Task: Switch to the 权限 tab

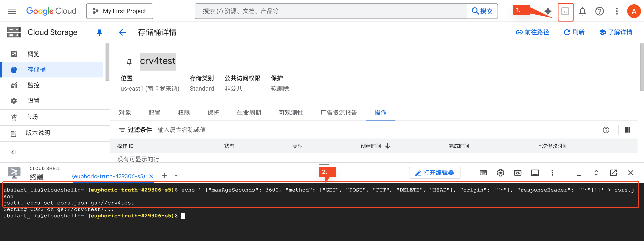Action: pos(184,113)
